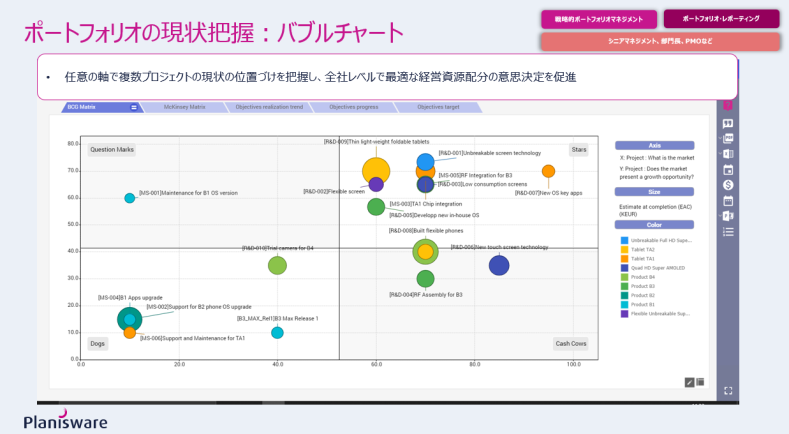Select the light-green Trial camera B4 bubble

(x=277, y=265)
